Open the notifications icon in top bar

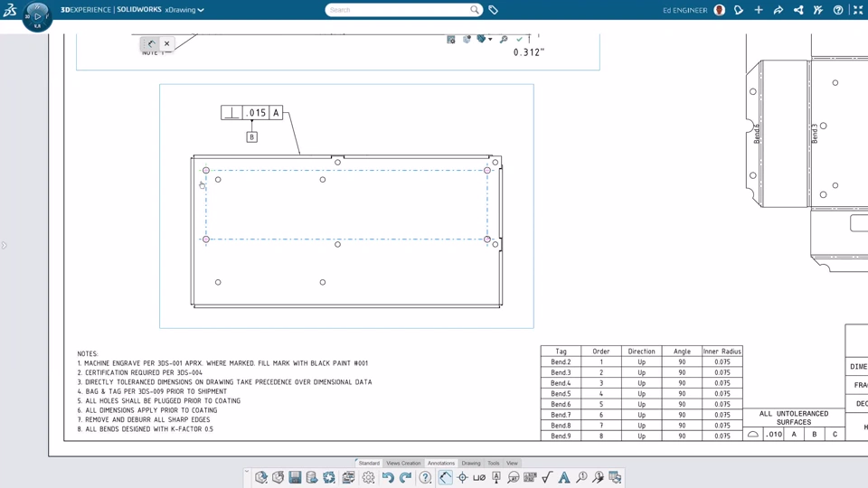pos(739,10)
